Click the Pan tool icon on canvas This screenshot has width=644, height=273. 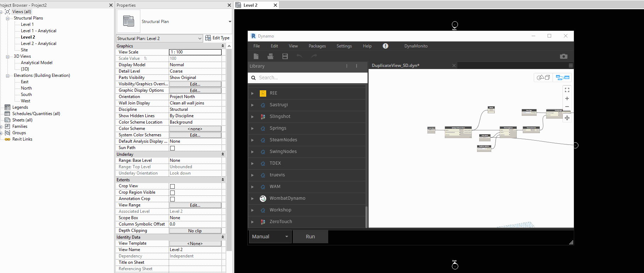pyautogui.click(x=567, y=118)
